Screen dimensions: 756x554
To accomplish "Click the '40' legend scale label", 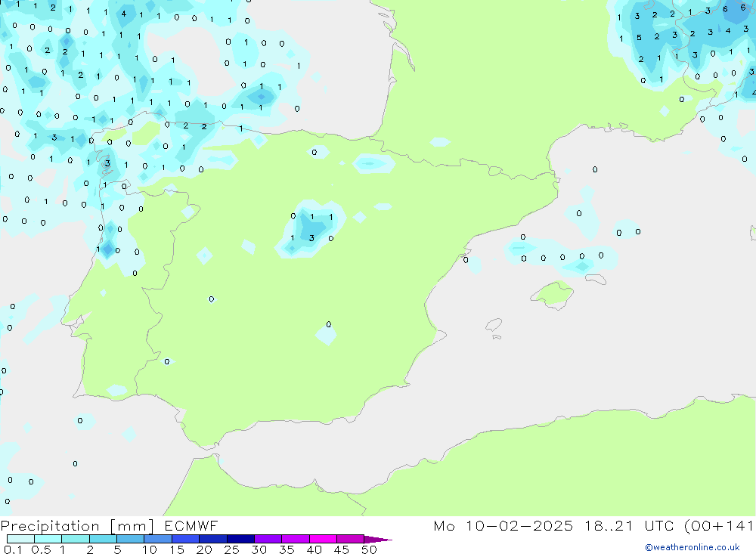I will [x=314, y=549].
